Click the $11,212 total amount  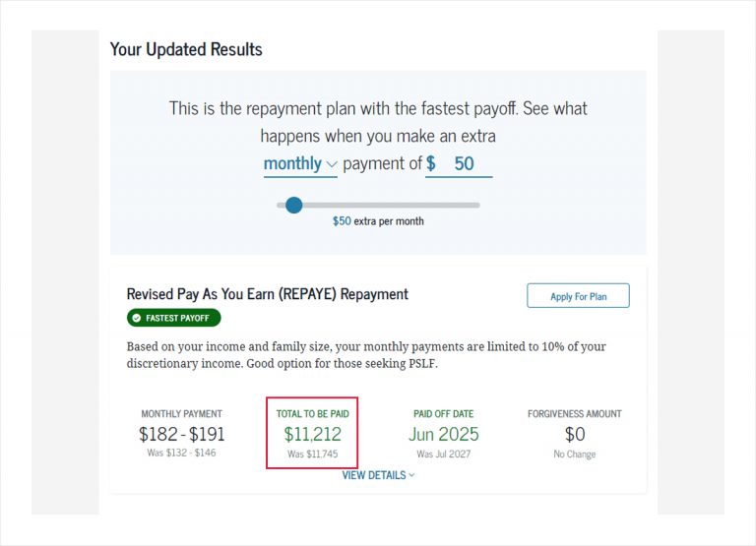coord(312,434)
